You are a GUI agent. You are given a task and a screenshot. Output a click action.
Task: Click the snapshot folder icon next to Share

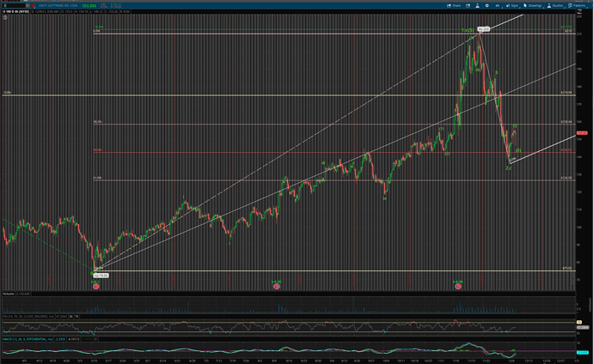(468, 6)
